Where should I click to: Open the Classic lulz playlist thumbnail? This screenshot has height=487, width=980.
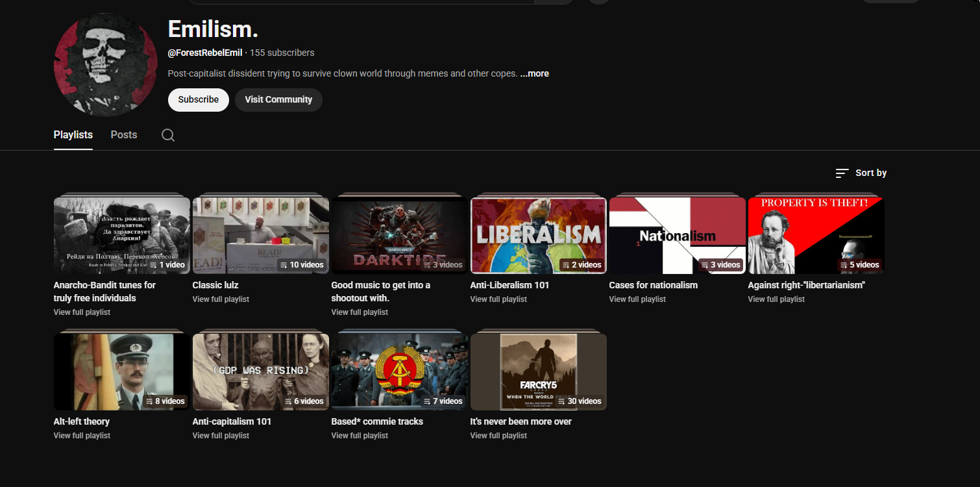pos(260,236)
